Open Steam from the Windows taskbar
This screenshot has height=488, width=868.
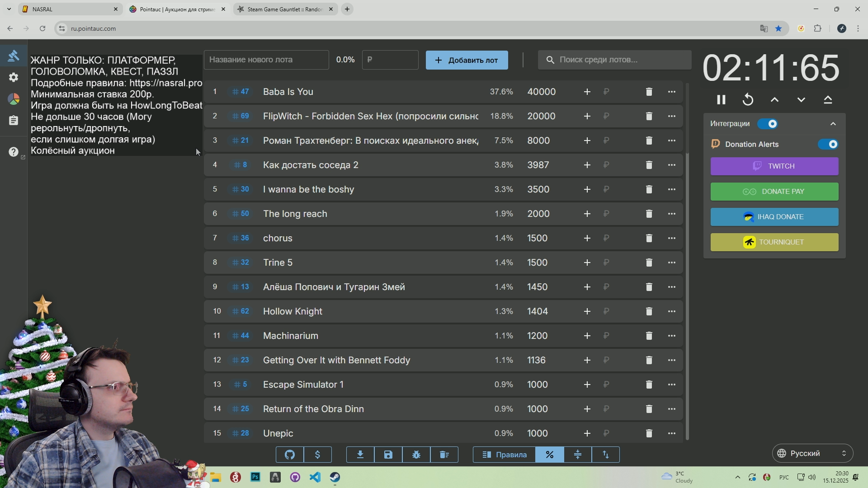pyautogui.click(x=335, y=477)
